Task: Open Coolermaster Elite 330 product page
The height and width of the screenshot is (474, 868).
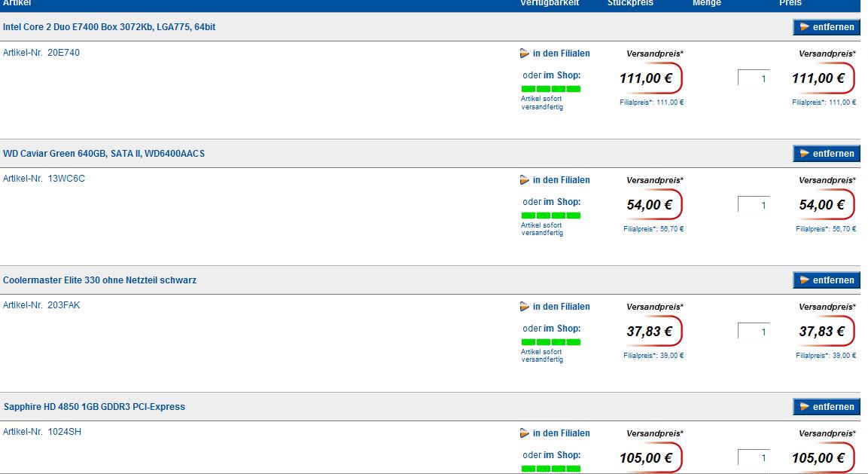Action: pyautogui.click(x=99, y=280)
